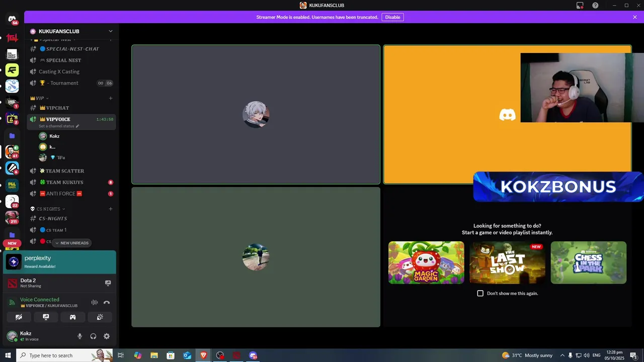Open the weather widget showing 31°C
This screenshot has width=644, height=362.
click(527, 355)
